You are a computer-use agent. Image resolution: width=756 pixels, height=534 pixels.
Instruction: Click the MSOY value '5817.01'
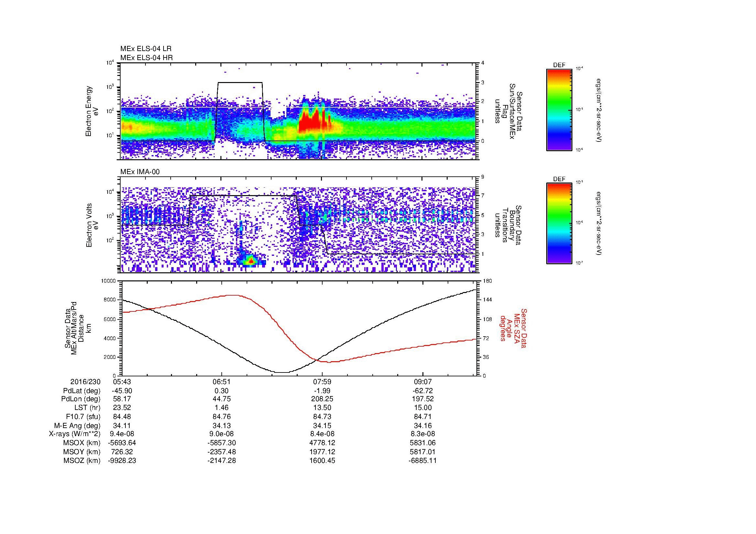(x=422, y=452)
